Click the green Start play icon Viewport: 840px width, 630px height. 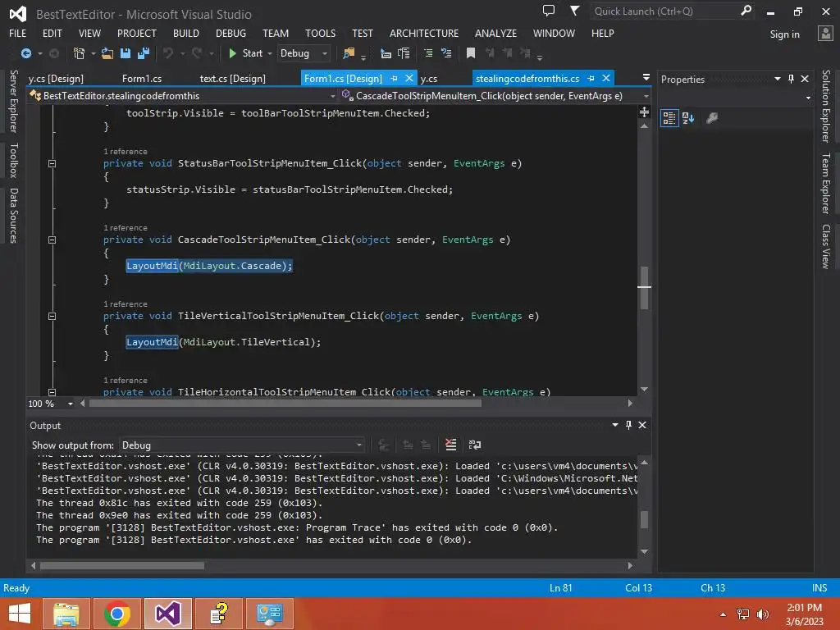(232, 53)
